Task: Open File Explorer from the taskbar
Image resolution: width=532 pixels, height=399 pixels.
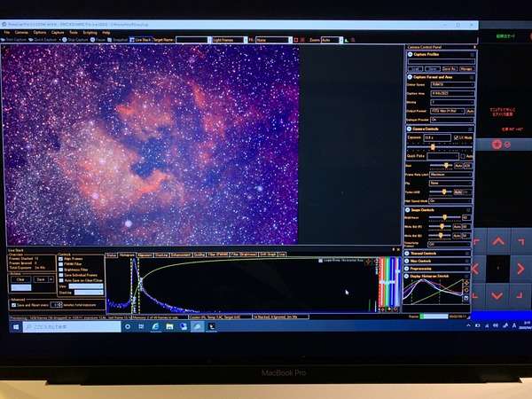Action: click(x=169, y=326)
